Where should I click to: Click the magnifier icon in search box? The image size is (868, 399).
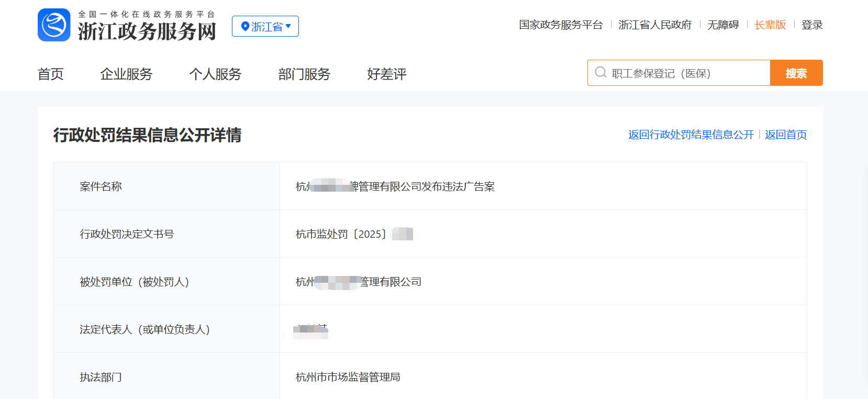click(x=600, y=73)
